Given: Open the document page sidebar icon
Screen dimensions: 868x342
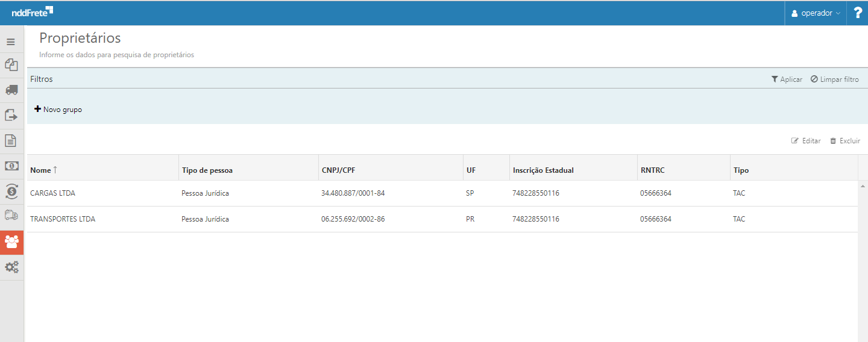Looking at the screenshot, I should pos(11,141).
